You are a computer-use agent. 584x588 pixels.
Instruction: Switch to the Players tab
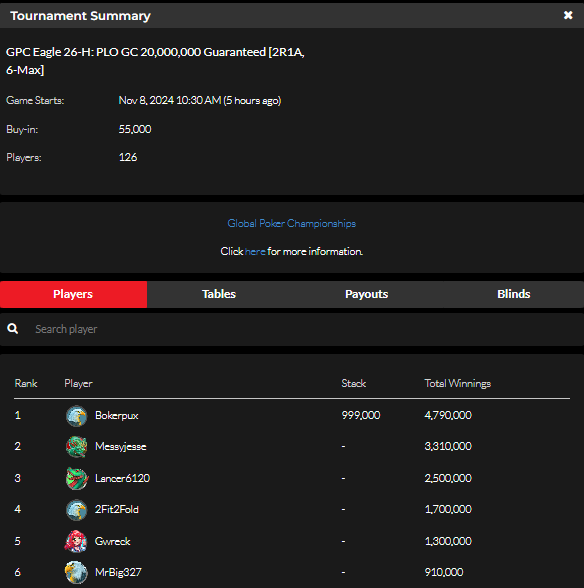[x=73, y=294]
